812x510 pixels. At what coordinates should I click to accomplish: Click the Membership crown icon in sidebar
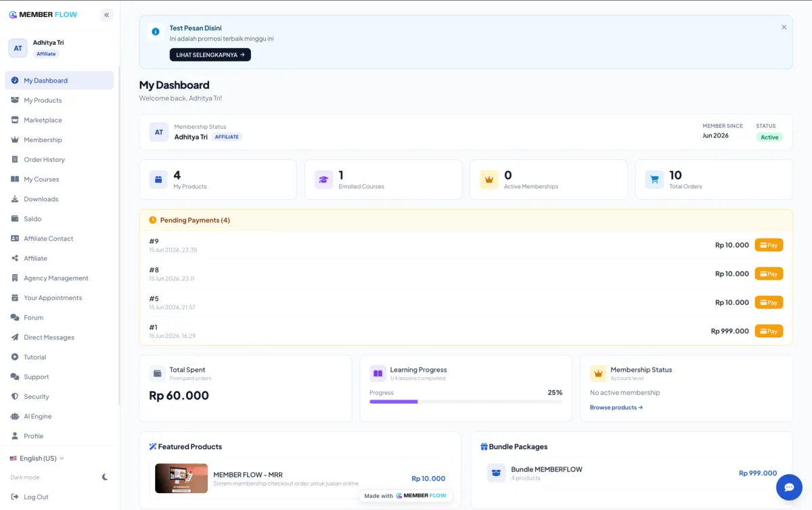[x=15, y=140]
